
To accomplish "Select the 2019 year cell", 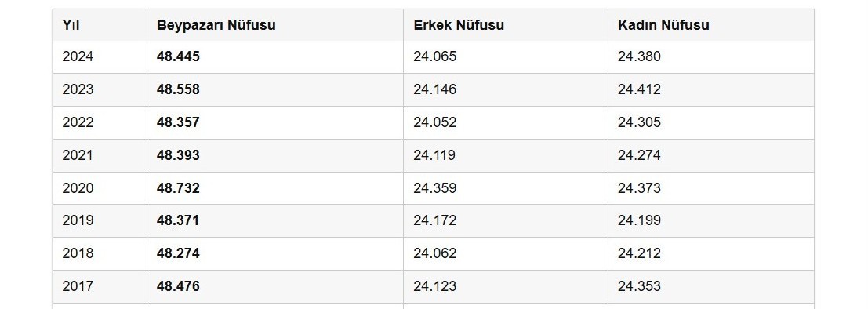I will coord(100,220).
